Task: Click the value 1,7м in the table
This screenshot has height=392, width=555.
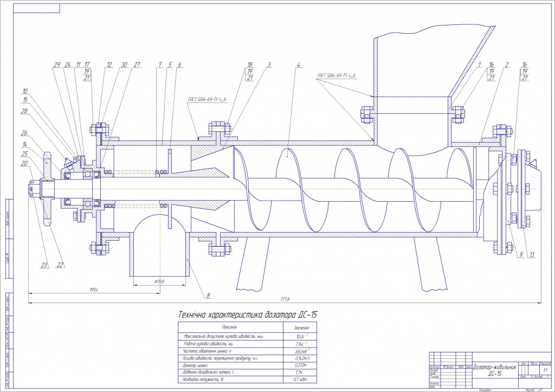Action: [299, 372]
